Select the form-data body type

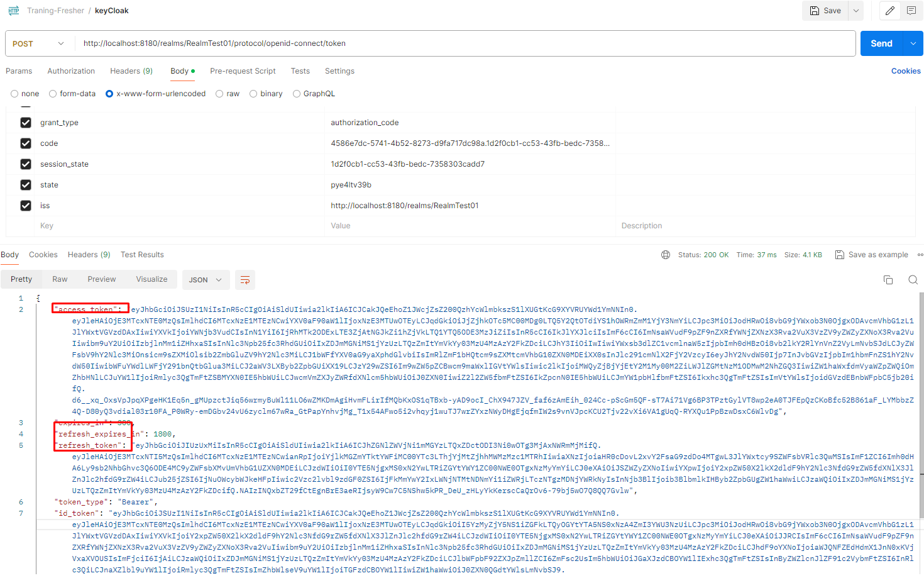(x=53, y=94)
